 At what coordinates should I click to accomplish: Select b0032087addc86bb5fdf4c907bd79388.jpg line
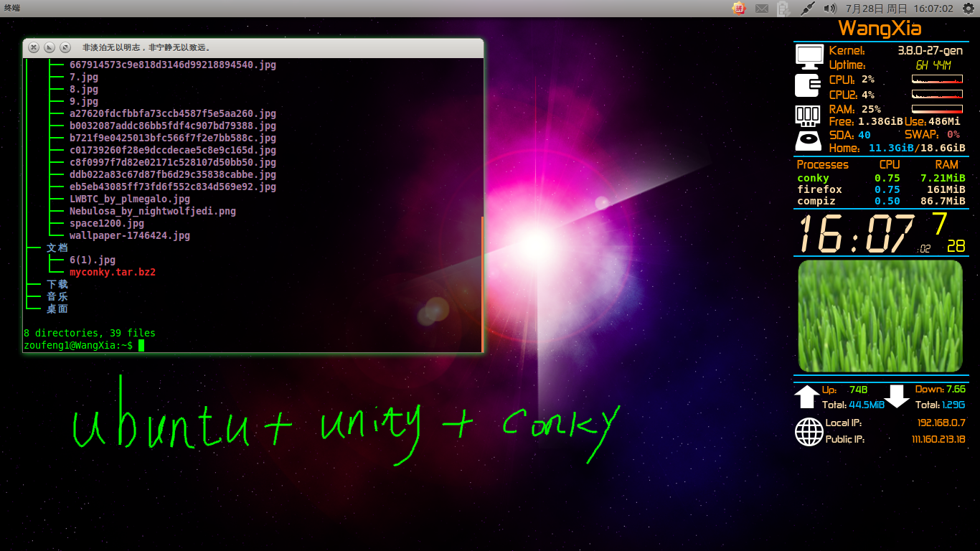click(x=173, y=126)
